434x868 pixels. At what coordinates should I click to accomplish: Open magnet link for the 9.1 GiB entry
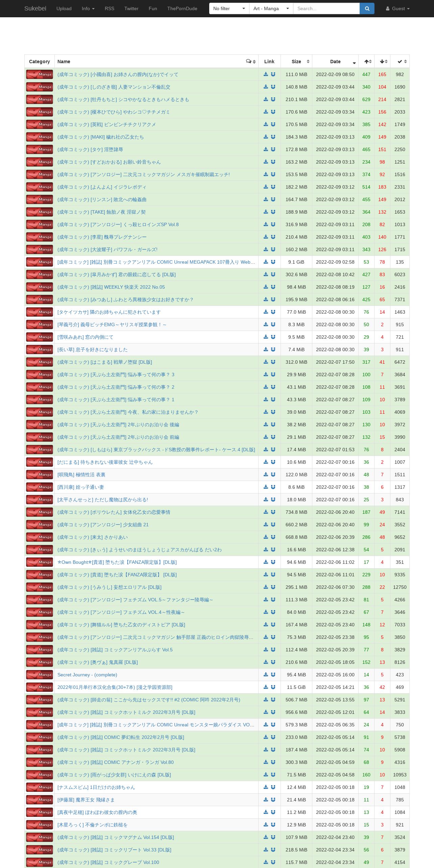coord(273,262)
